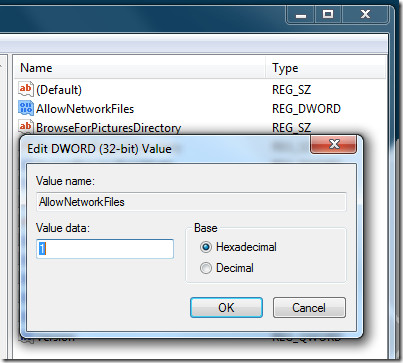The image size is (403, 363).
Task: Sort registry values by Name column
Action: pyautogui.click(x=140, y=68)
